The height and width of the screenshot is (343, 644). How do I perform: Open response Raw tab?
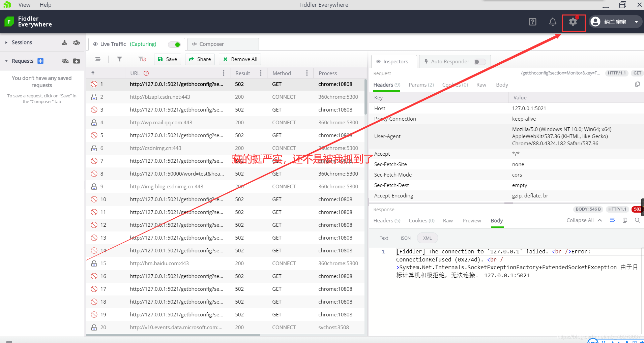tap(448, 221)
